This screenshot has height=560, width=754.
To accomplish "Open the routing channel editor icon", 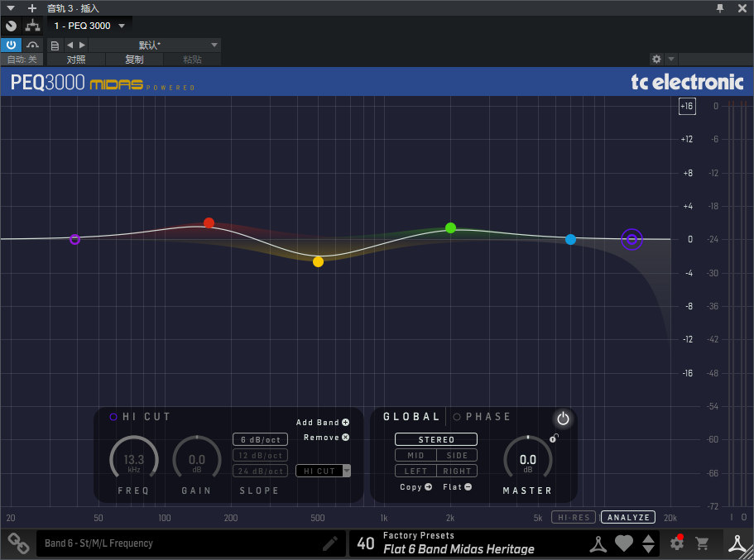I will pos(33,26).
